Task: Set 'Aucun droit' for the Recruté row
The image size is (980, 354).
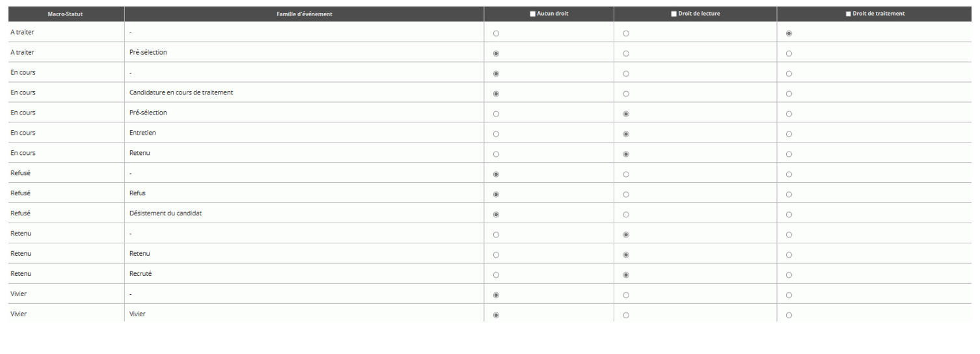Action: [497, 275]
